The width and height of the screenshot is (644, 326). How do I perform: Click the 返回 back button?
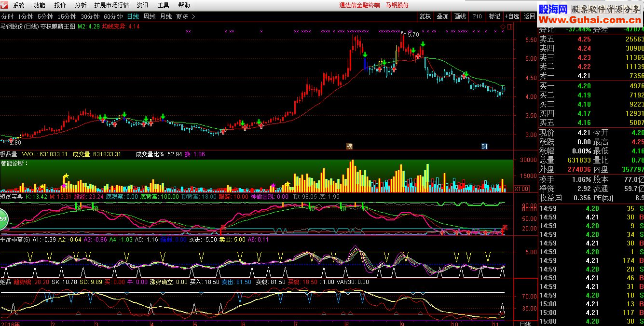tap(530, 16)
